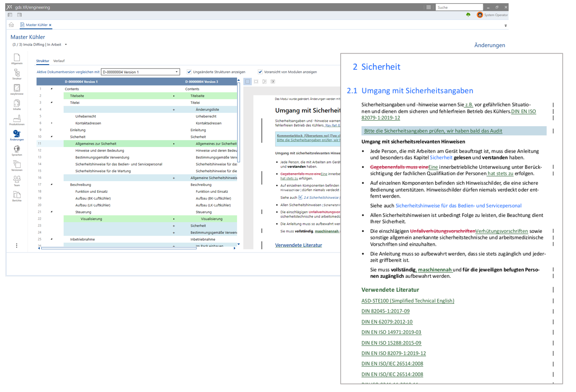
Task: Open the Sprachen globe icon
Action: [17, 150]
